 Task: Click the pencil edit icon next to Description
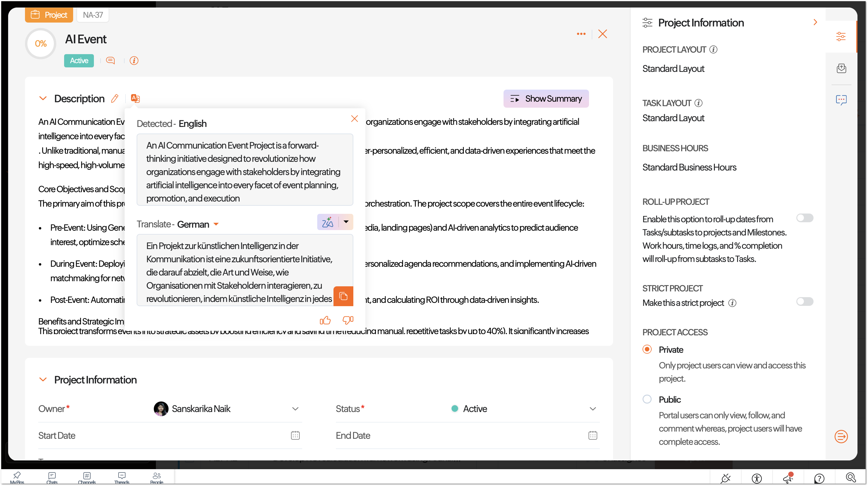point(115,98)
